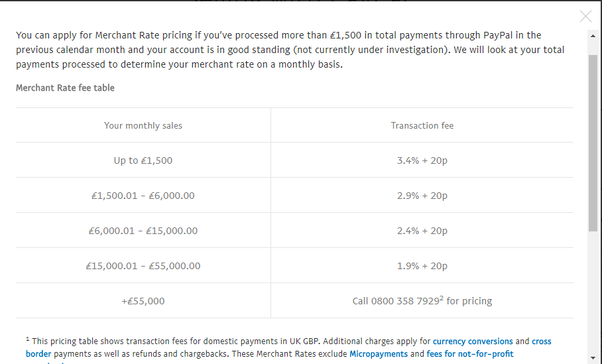This screenshot has height=364, width=602.
Task: Click the 'Your monthly sales' column header
Action: [x=143, y=125]
